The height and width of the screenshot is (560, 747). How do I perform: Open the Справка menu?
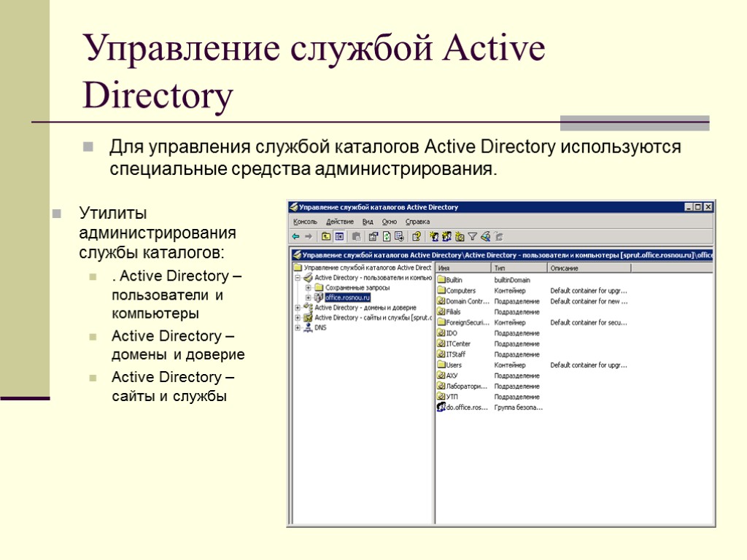tap(417, 222)
